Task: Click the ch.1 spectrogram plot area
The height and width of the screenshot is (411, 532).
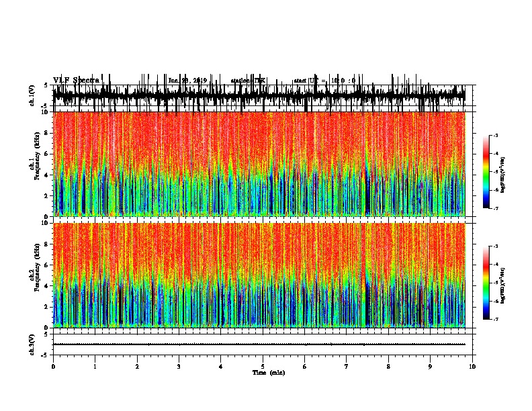Action: click(259, 164)
